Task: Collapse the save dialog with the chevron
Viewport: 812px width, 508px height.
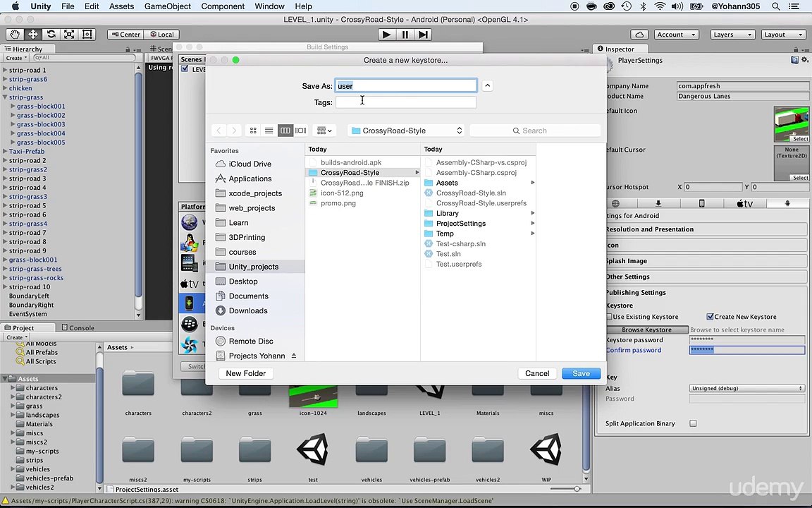Action: click(487, 85)
